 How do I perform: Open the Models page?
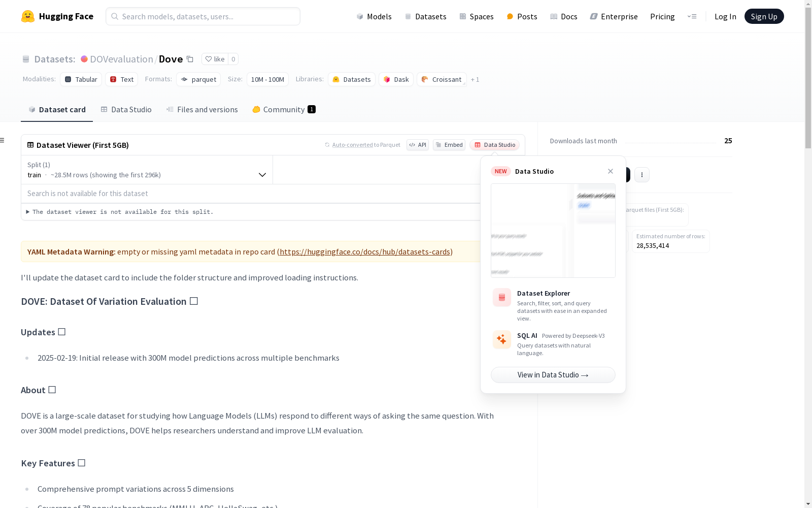[374, 16]
